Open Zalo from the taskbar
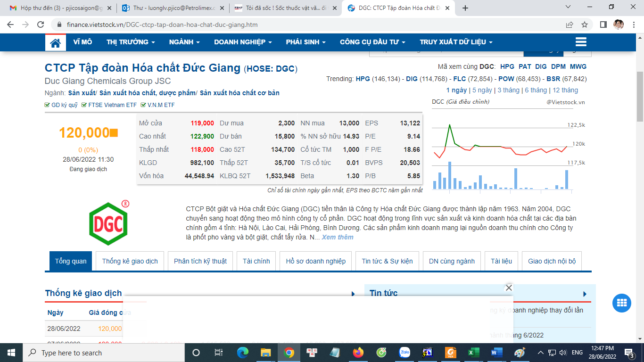The height and width of the screenshot is (362, 644). (405, 353)
